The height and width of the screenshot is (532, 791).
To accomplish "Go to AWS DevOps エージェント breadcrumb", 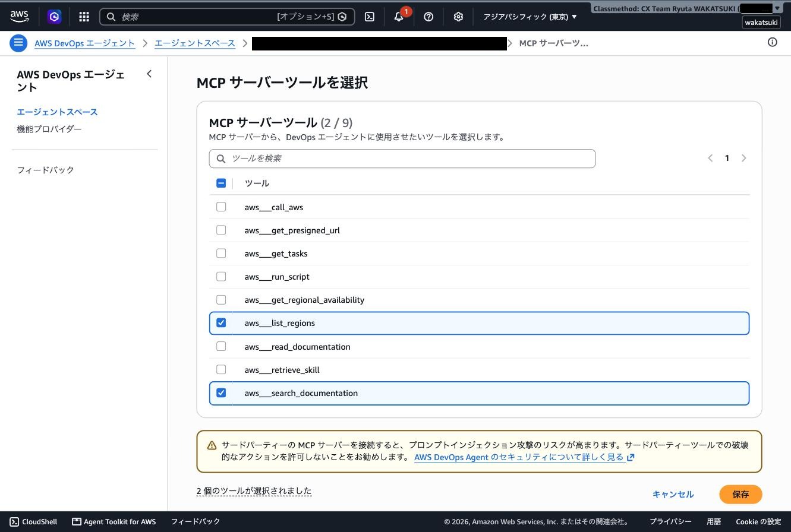I will [84, 43].
